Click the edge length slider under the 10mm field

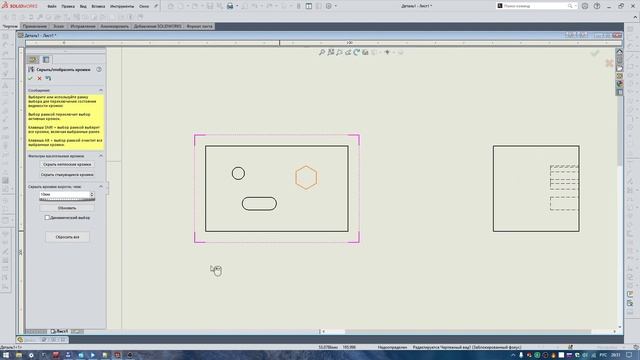click(x=67, y=200)
